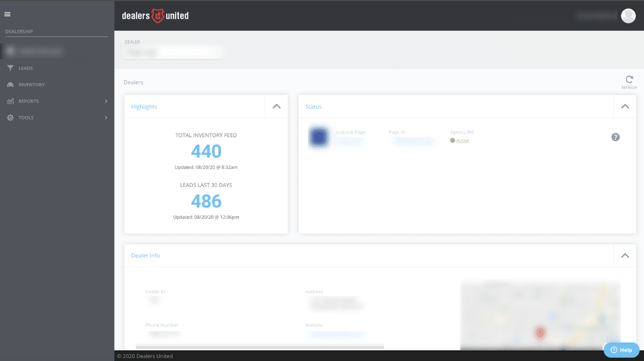This screenshot has height=361, width=644.
Task: Click the leads last 30 days number 486
Action: [206, 201]
